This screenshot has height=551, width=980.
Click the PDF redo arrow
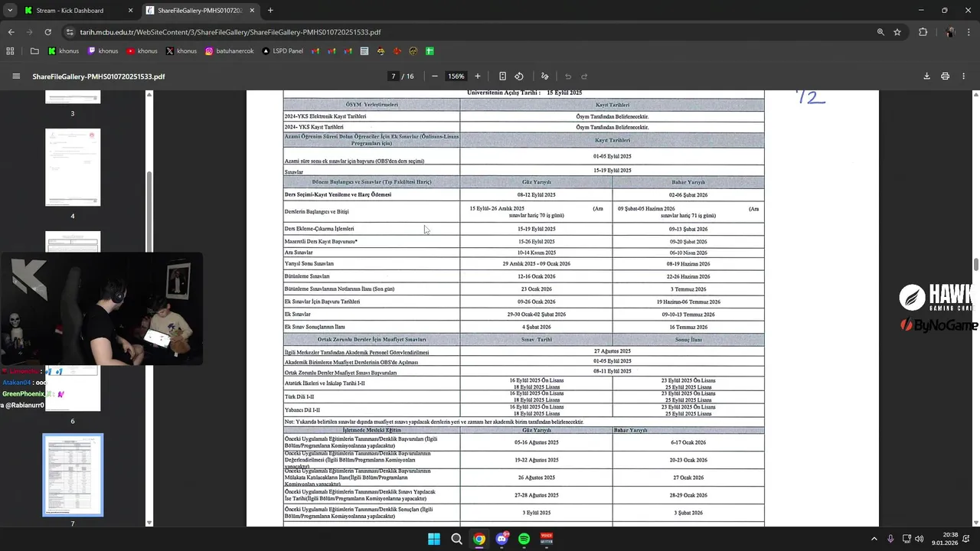point(584,77)
